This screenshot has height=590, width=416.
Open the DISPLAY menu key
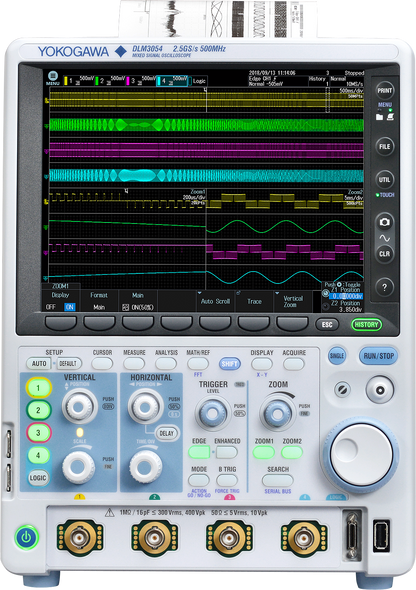[262, 364]
